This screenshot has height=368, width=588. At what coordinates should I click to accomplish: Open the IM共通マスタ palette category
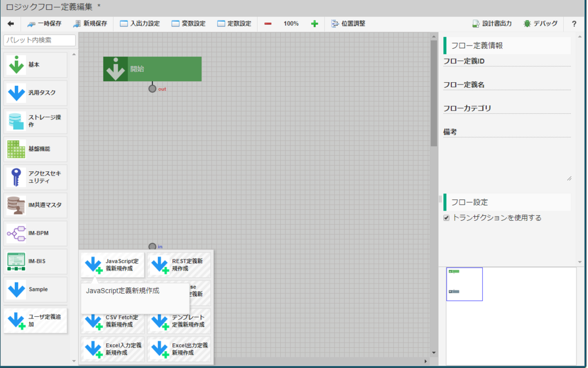tap(36, 205)
